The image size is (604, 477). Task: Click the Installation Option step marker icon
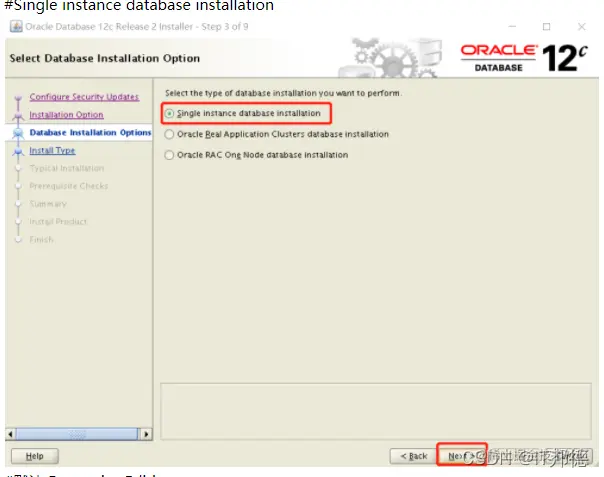[x=18, y=116]
